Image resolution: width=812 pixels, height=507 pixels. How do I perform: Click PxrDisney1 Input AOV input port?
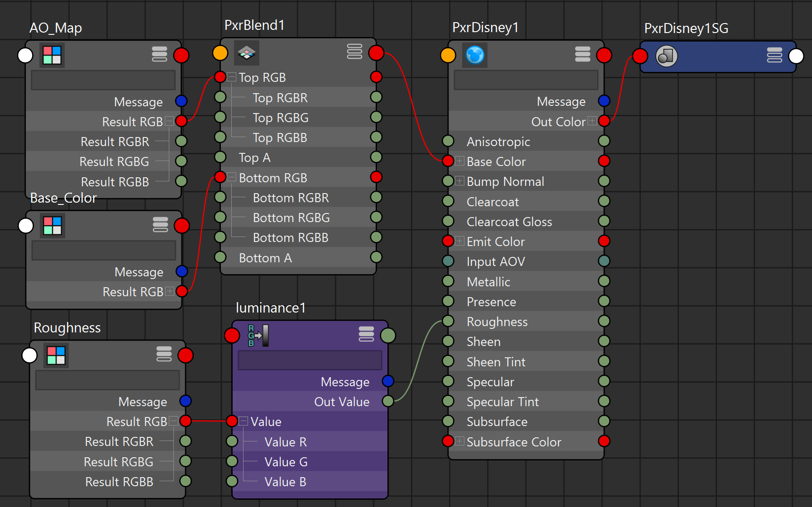[x=448, y=261]
